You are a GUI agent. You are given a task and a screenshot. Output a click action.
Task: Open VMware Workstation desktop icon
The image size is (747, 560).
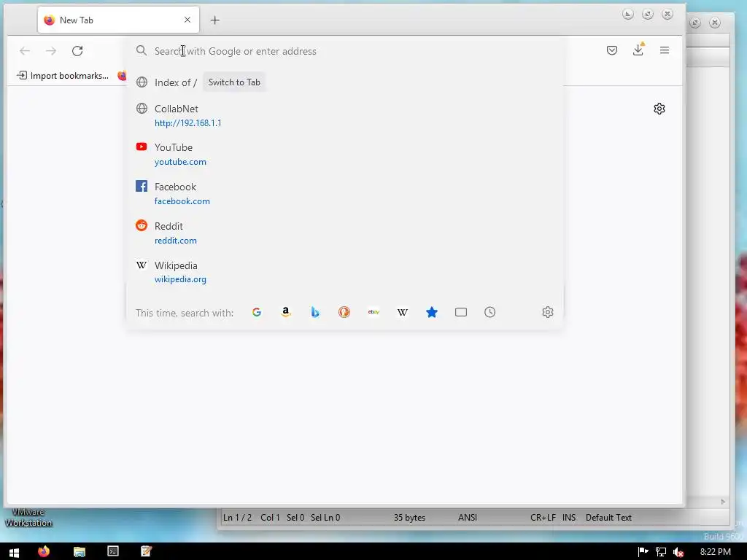point(28,517)
